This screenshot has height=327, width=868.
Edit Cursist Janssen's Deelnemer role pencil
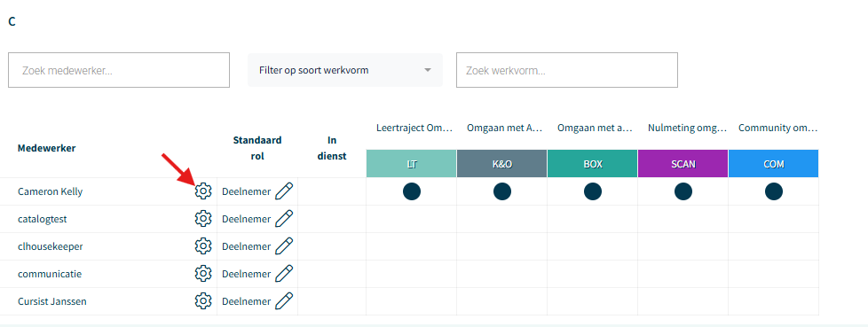(x=284, y=301)
